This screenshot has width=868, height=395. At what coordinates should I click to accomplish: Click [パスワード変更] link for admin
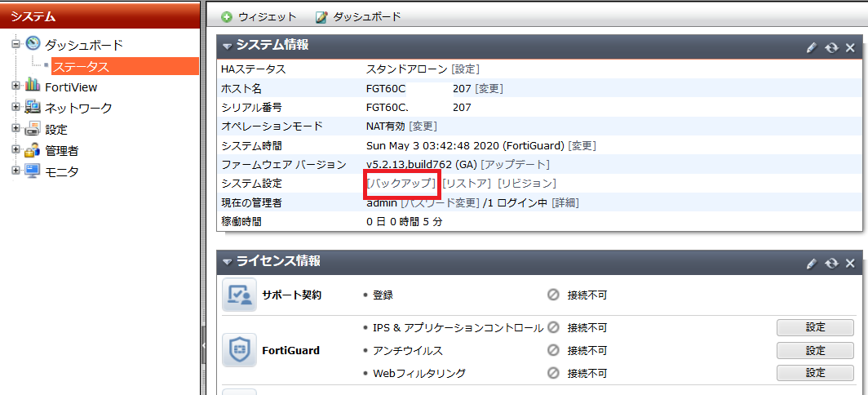(440, 202)
